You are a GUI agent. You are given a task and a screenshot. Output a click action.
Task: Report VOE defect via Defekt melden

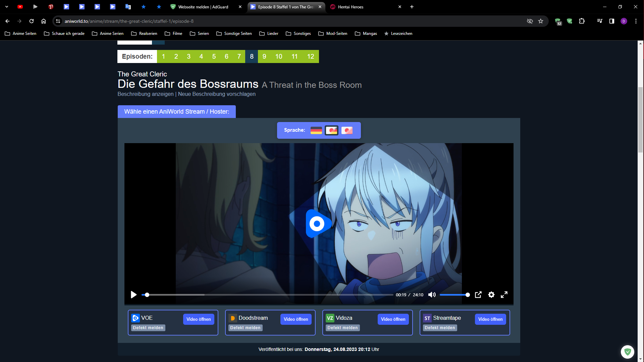click(148, 328)
